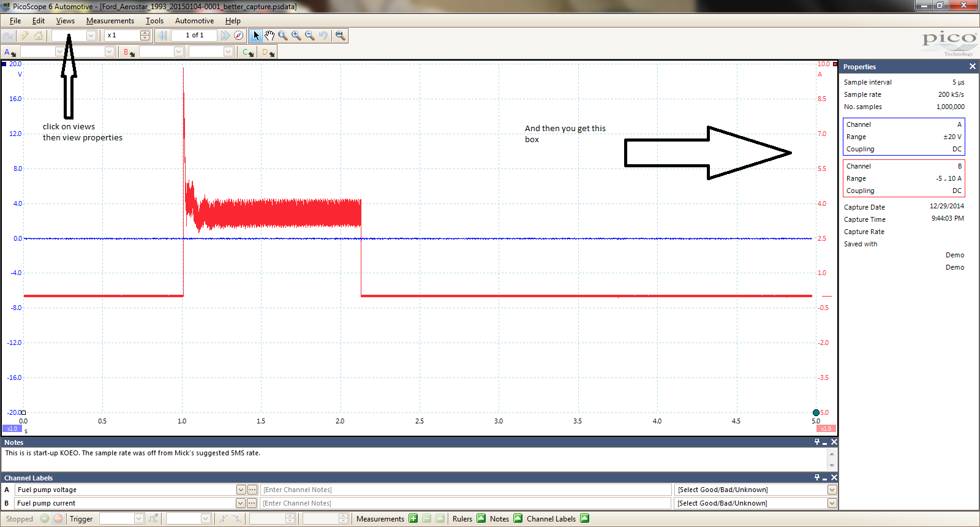Select the zoom in tool

pyautogui.click(x=296, y=36)
